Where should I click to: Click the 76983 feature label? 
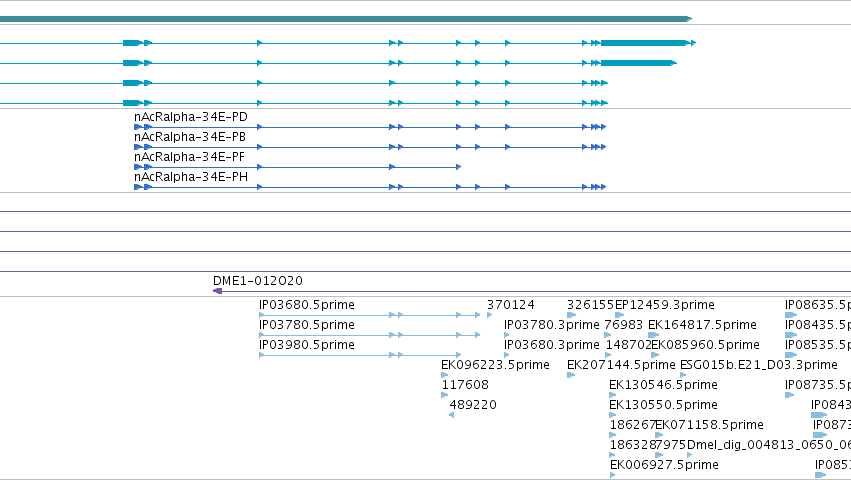click(x=624, y=325)
